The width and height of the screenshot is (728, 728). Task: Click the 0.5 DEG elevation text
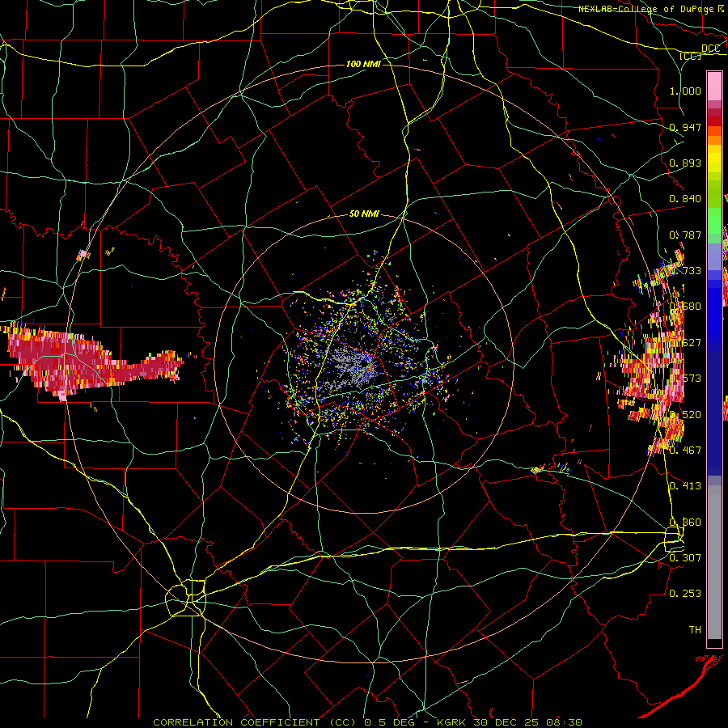389,722
